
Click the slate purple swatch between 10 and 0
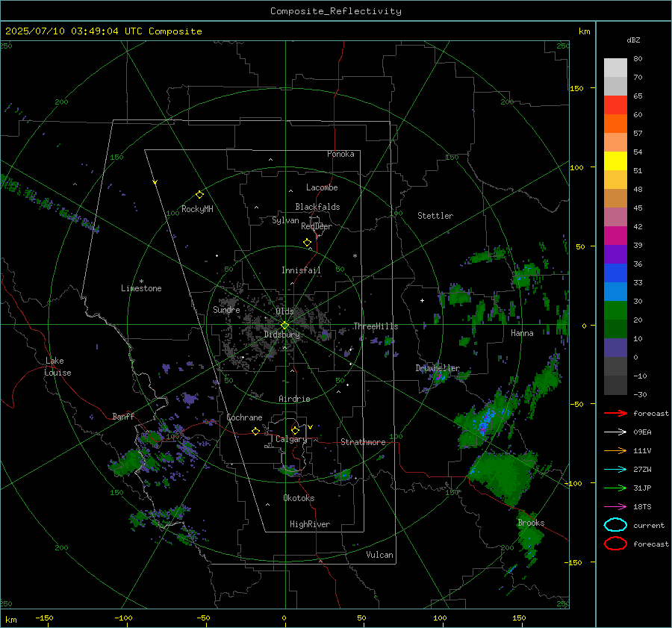(x=615, y=347)
